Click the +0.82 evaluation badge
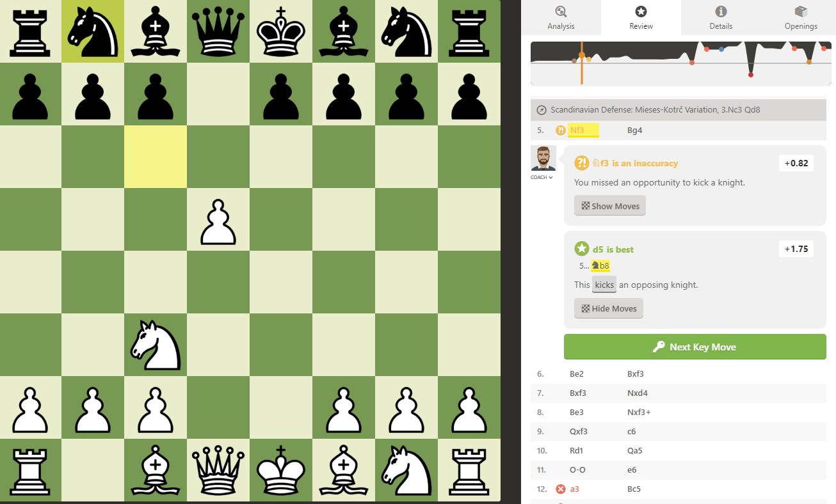This screenshot has height=504, width=836. tap(796, 163)
